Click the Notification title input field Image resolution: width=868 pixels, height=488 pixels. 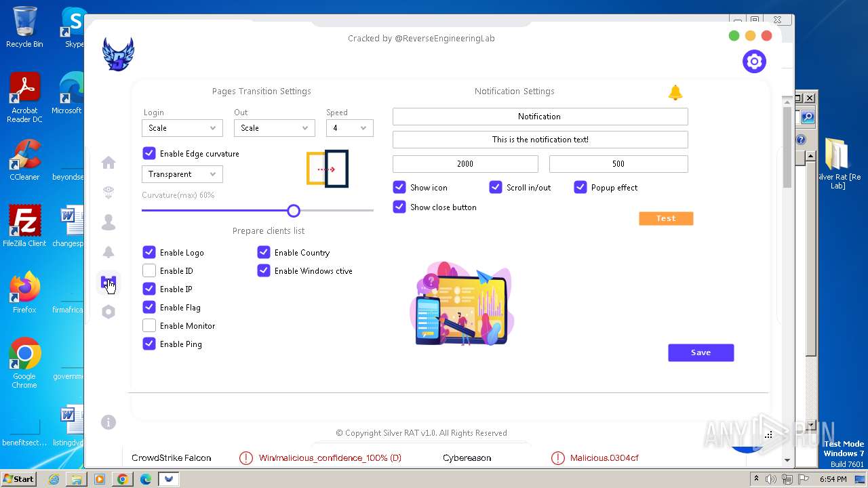[x=540, y=117]
